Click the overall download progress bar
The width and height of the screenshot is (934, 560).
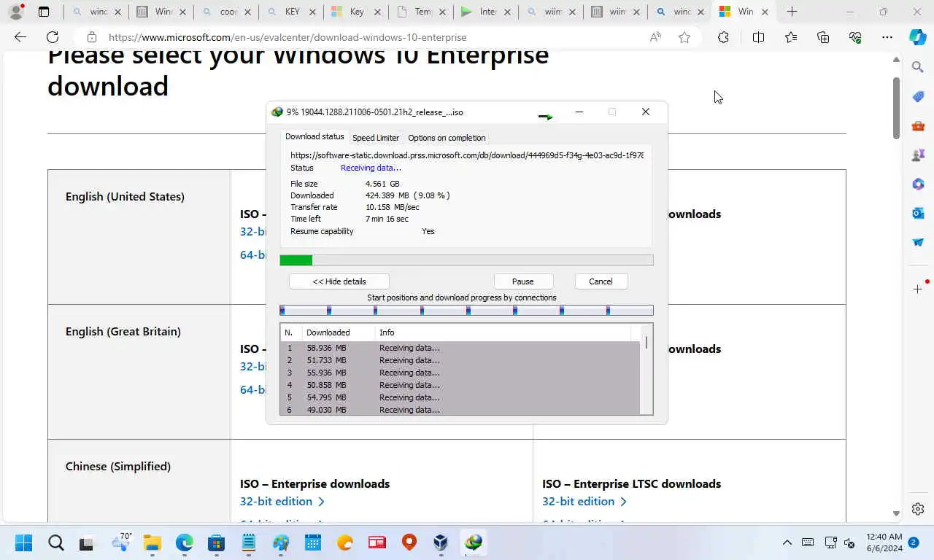click(x=466, y=260)
